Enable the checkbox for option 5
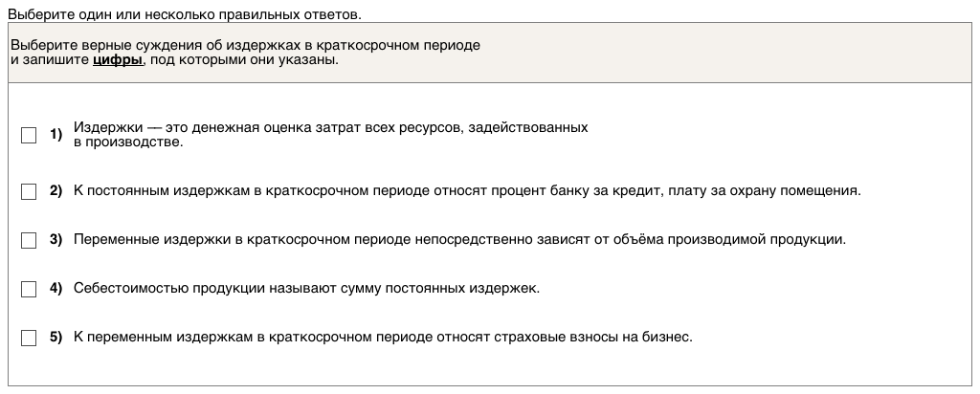 [x=29, y=338]
